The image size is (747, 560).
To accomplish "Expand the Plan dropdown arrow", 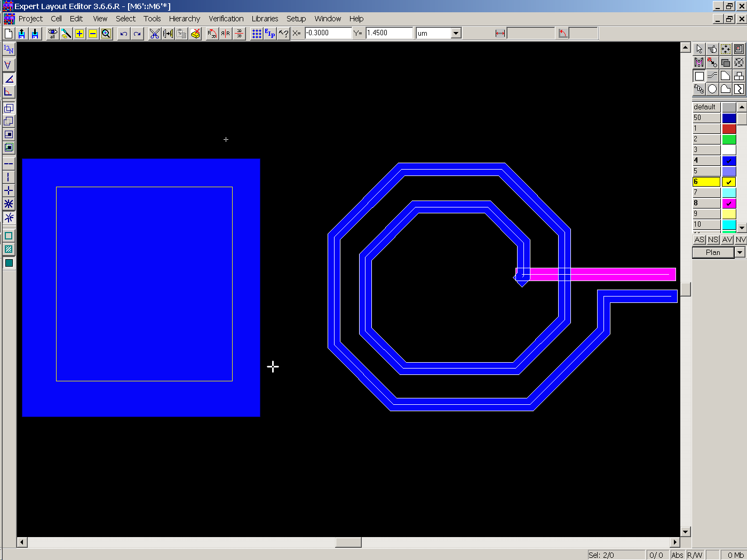I will [740, 252].
